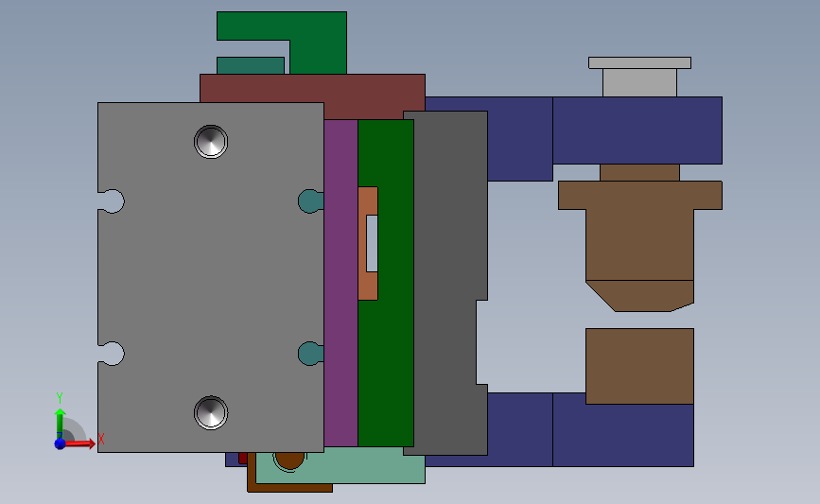Screen dimensions: 820x504
Task: Select the upper navy block beside dark grey plate
Action: [520, 139]
